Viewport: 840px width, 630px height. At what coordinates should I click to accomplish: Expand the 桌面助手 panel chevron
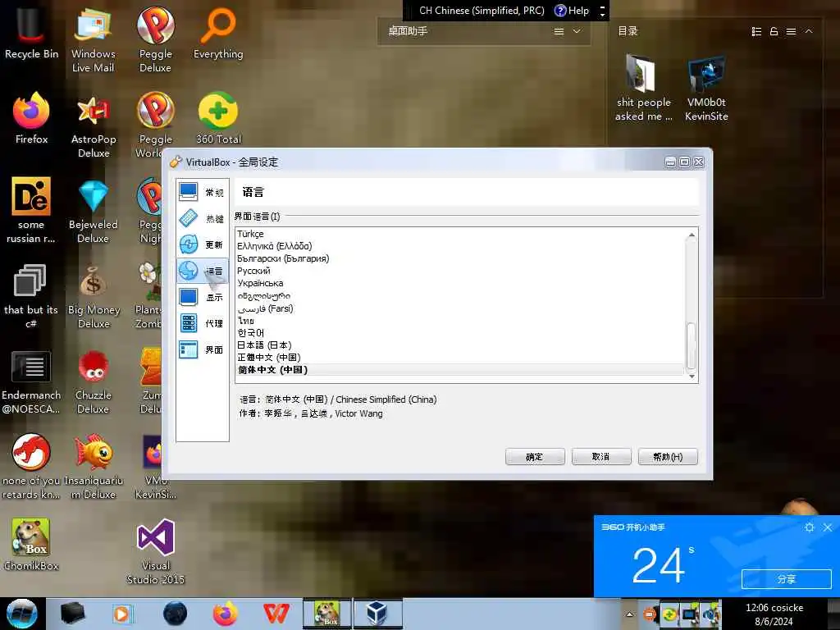pos(577,31)
